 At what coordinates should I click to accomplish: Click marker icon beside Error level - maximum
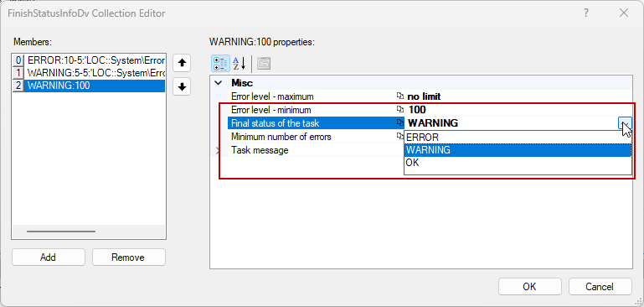[400, 96]
